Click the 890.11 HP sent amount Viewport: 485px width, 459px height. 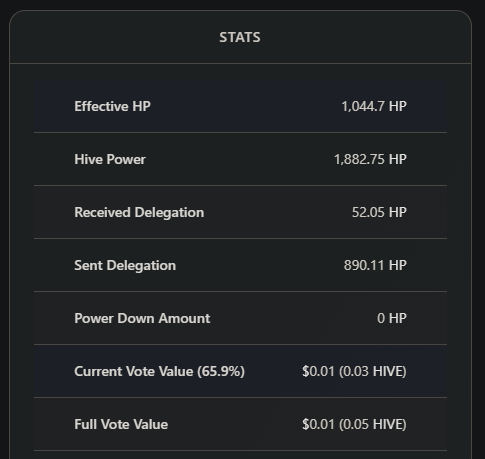click(x=375, y=265)
